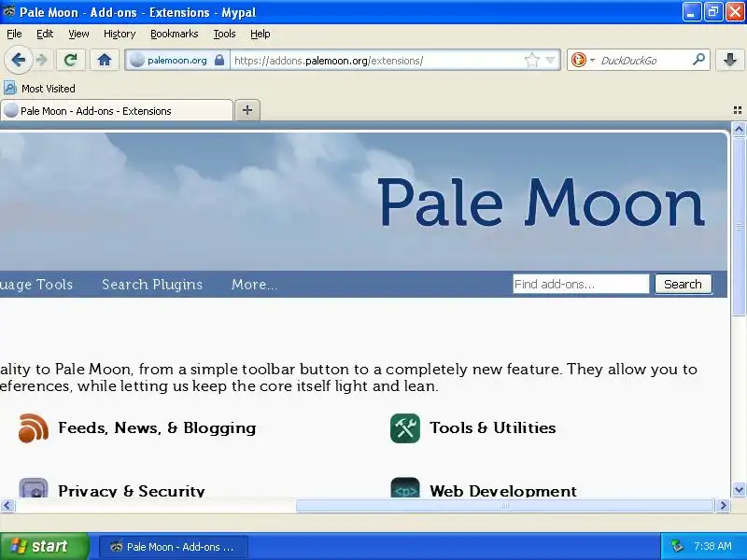The image size is (747, 560).
Task: Open the Language Tools navigation link
Action: (x=36, y=285)
